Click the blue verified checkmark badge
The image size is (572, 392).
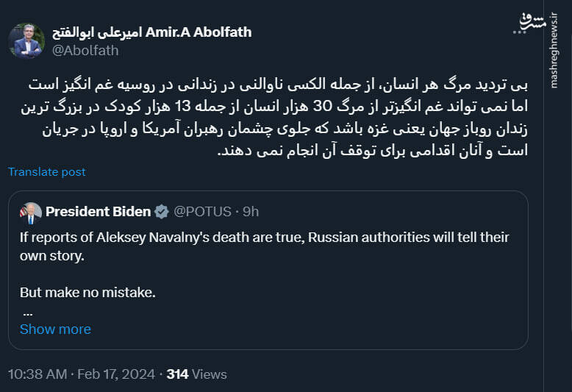click(162, 212)
